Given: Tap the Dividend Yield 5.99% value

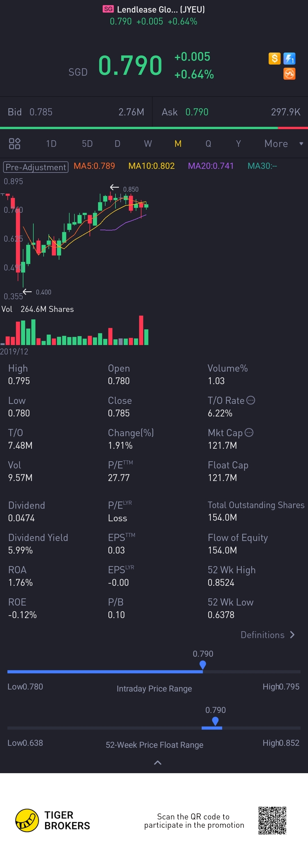Looking at the screenshot, I should pos(21,550).
